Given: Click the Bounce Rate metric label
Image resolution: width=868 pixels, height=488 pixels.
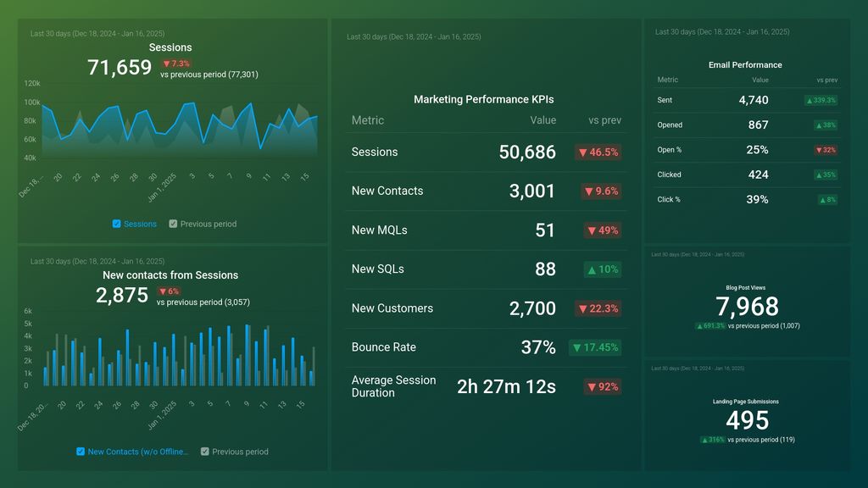Looking at the screenshot, I should tap(384, 347).
